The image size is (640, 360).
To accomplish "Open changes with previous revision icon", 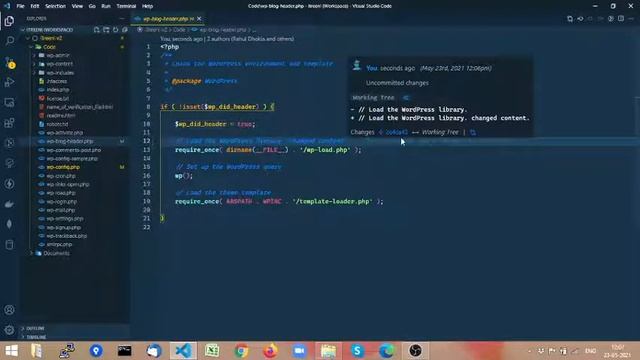I will [580, 19].
